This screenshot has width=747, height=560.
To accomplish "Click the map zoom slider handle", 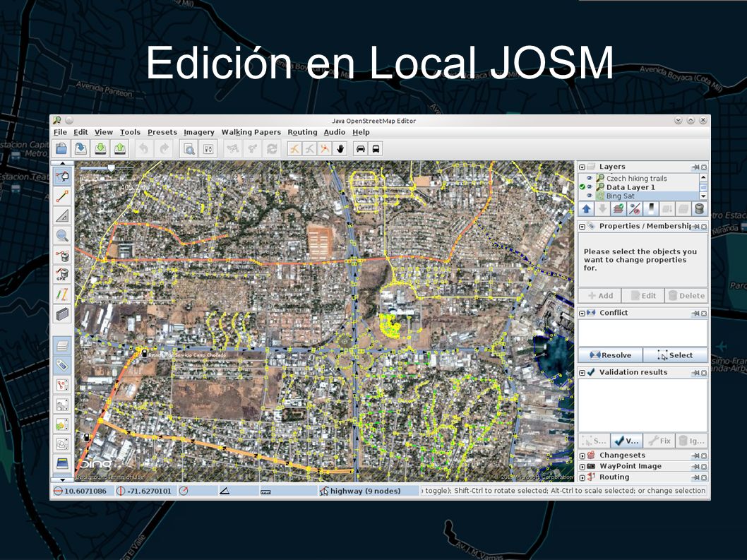I will click(x=111, y=168).
